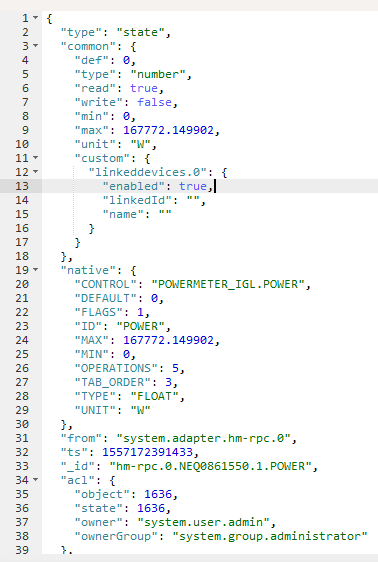Click the "DEFAULT" key in native

pos(105,298)
